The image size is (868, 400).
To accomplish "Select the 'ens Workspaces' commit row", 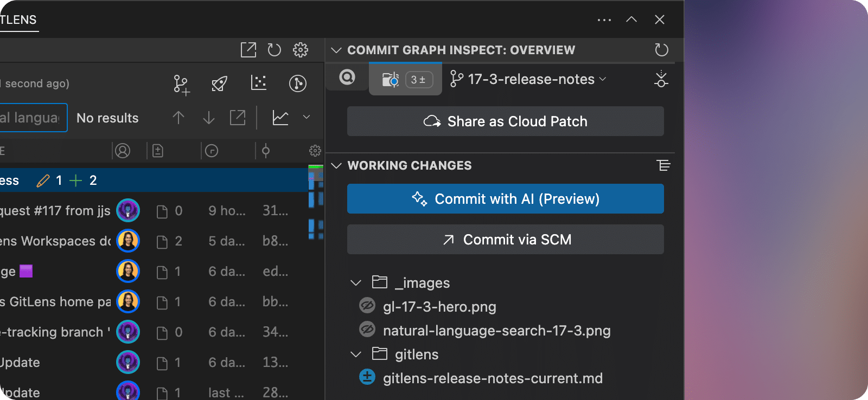I will pos(154,241).
